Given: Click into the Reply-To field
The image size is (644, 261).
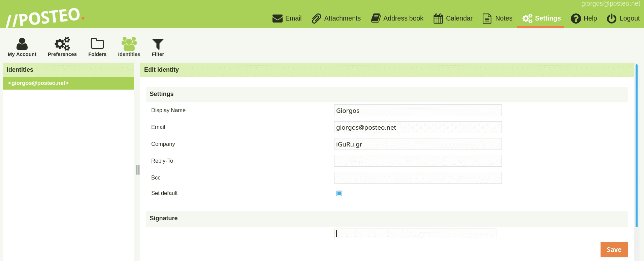Looking at the screenshot, I should [x=418, y=161].
